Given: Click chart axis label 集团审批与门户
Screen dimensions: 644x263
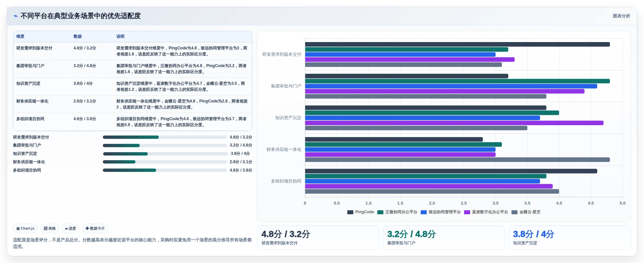Looking at the screenshot, I should point(286,86).
